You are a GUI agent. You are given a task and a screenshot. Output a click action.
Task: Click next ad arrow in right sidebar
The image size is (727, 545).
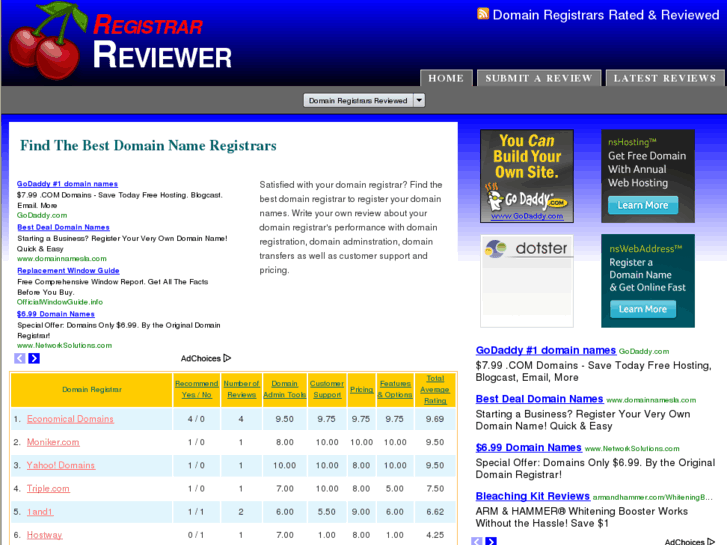point(491,541)
